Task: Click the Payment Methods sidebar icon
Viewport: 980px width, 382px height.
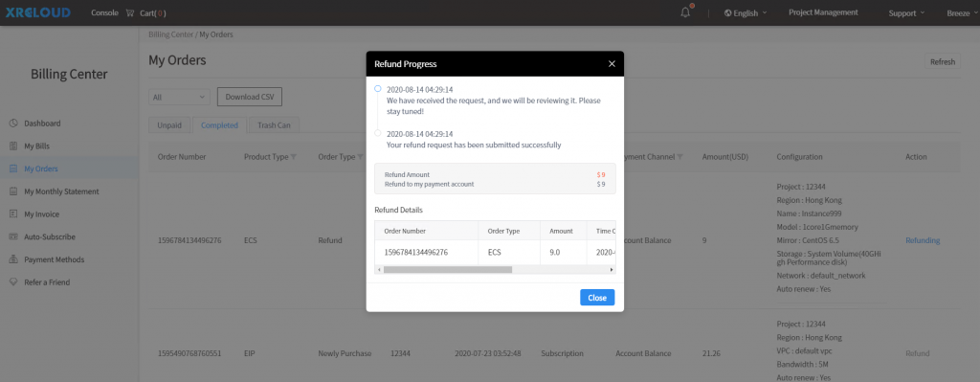Action: click(x=13, y=259)
